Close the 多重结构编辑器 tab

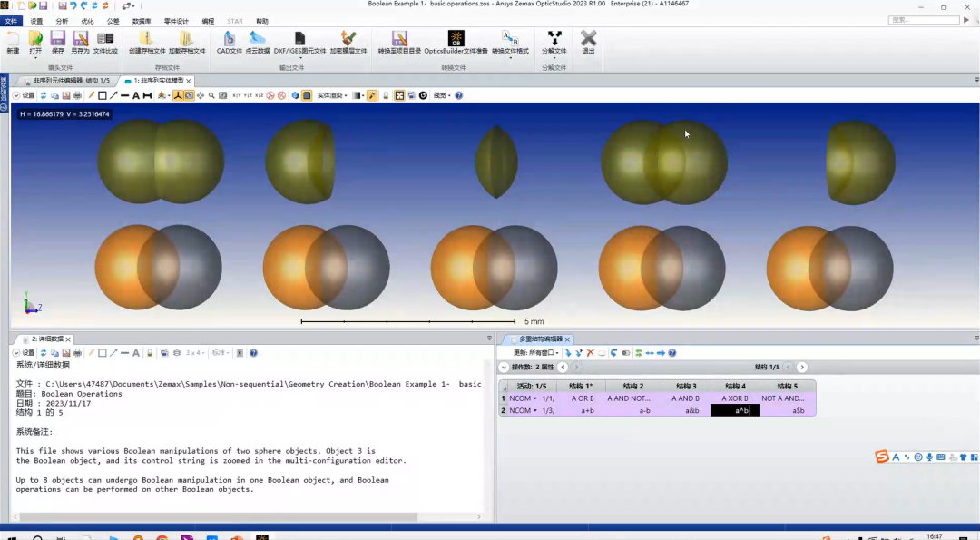coord(567,339)
